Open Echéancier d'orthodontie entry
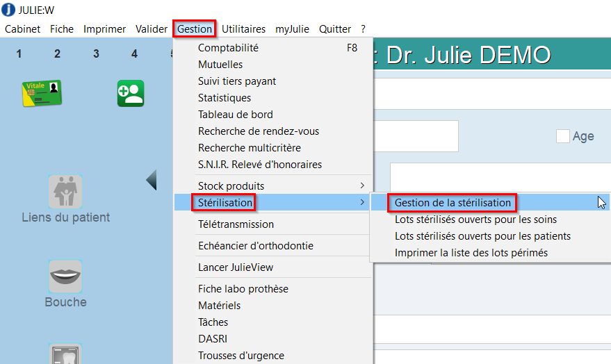Image resolution: width=611 pixels, height=364 pixels. click(x=273, y=246)
